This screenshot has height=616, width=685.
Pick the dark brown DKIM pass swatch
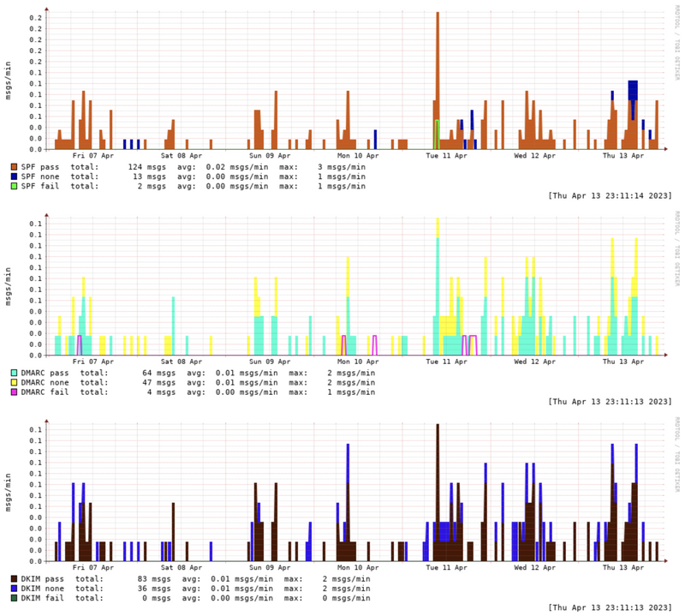[x=14, y=579]
